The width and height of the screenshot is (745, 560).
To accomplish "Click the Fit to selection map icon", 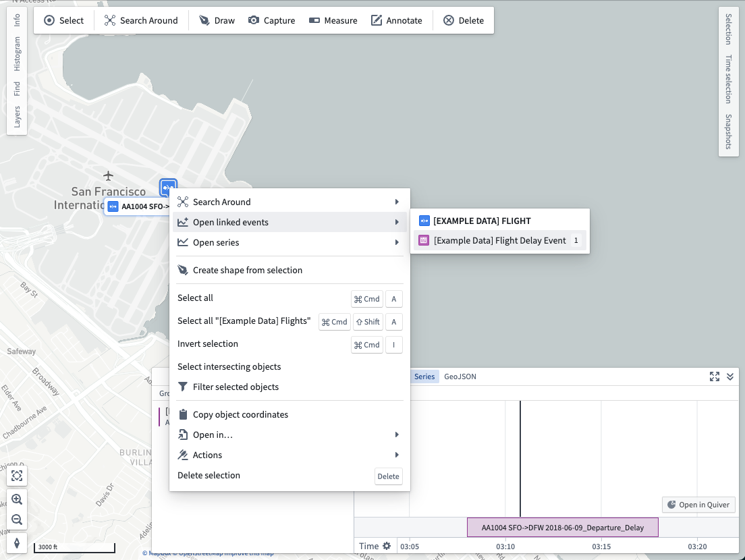I will tap(17, 476).
